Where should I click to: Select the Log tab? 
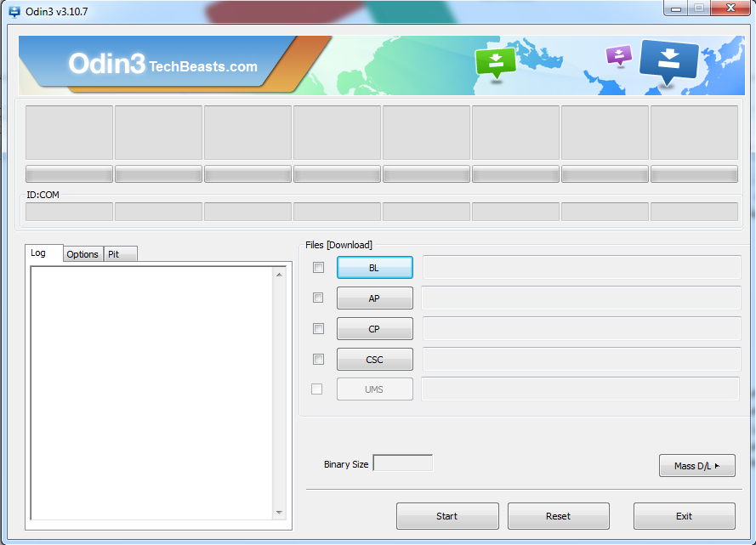coord(38,253)
